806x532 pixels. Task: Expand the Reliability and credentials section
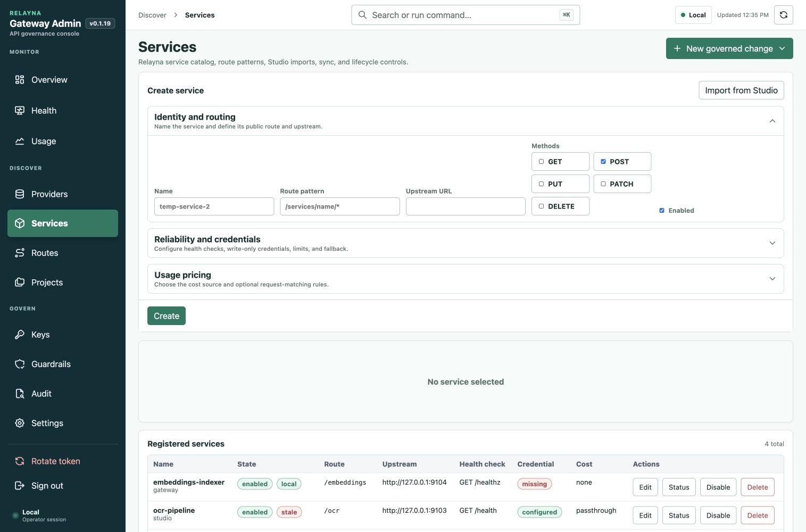point(772,243)
